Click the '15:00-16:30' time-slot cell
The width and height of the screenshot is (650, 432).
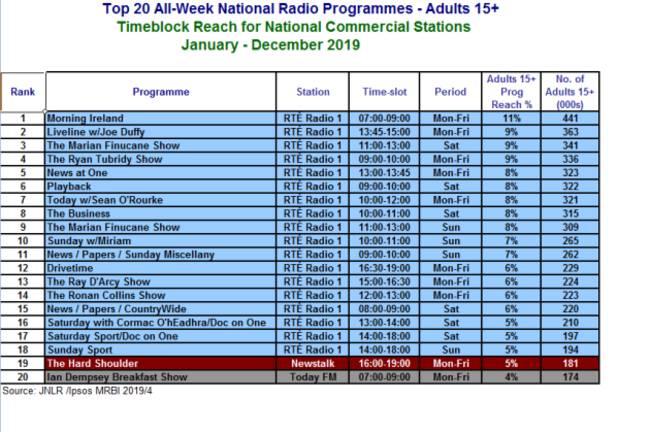[x=384, y=282]
